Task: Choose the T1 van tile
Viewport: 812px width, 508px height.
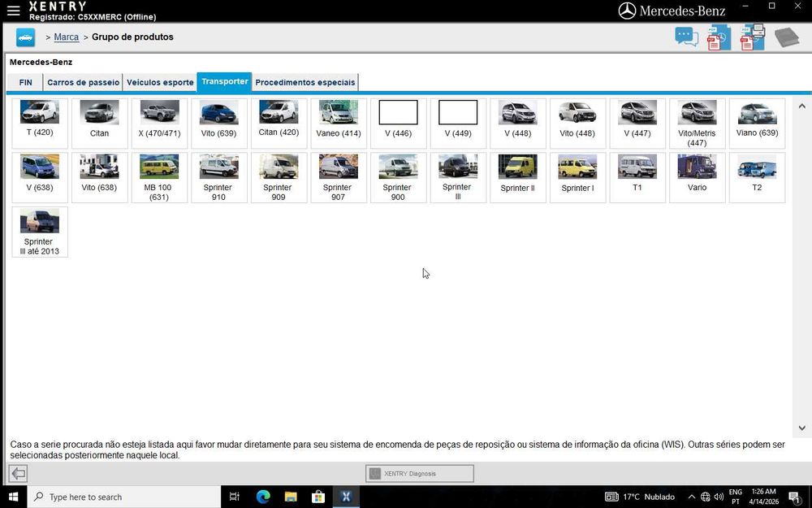Action: 637,178
